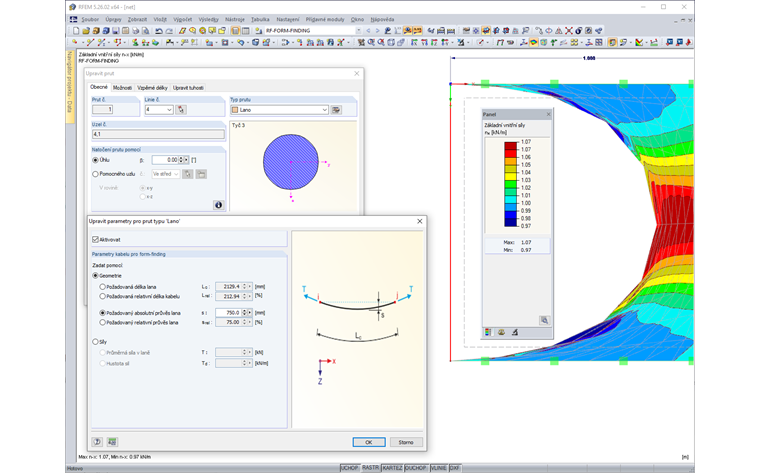Click the Redo arrow icon
The width and height of the screenshot is (760, 473).
coord(169,31)
